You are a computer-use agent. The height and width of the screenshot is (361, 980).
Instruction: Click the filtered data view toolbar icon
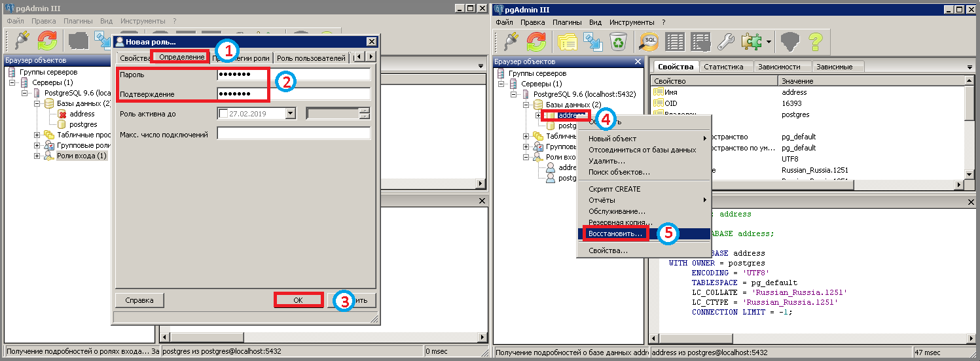(x=701, y=43)
